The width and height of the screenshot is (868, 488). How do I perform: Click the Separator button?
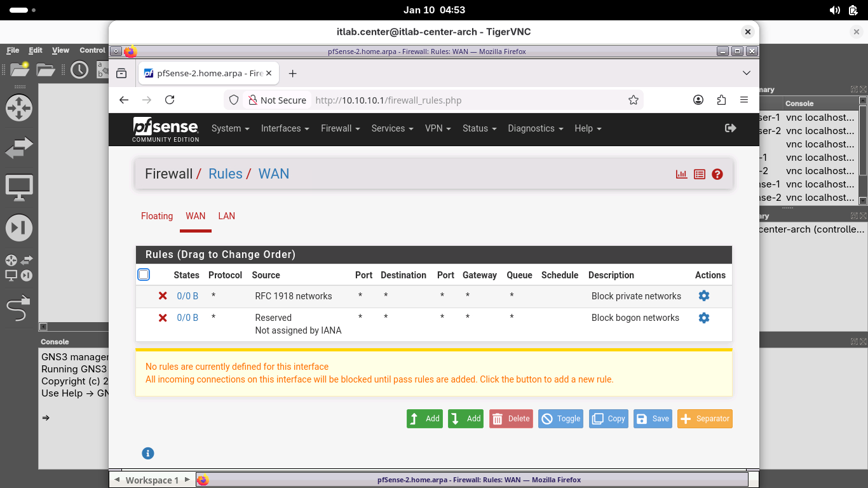(705, 419)
